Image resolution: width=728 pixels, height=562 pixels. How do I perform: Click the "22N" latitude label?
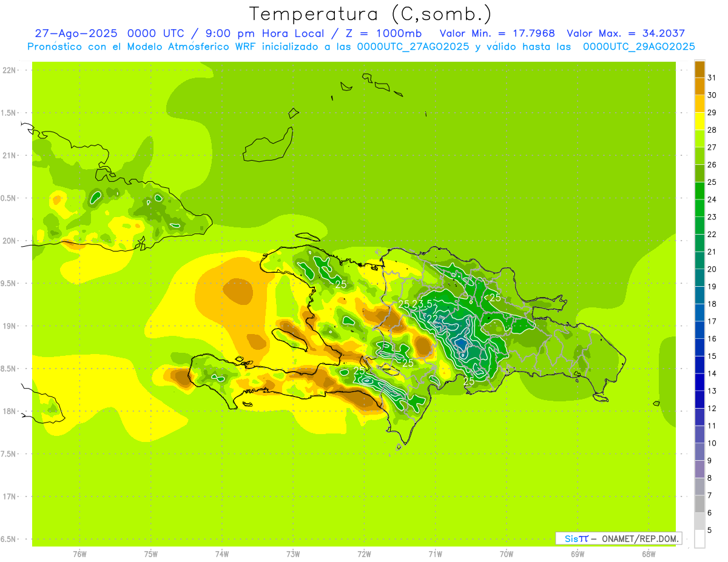10,70
